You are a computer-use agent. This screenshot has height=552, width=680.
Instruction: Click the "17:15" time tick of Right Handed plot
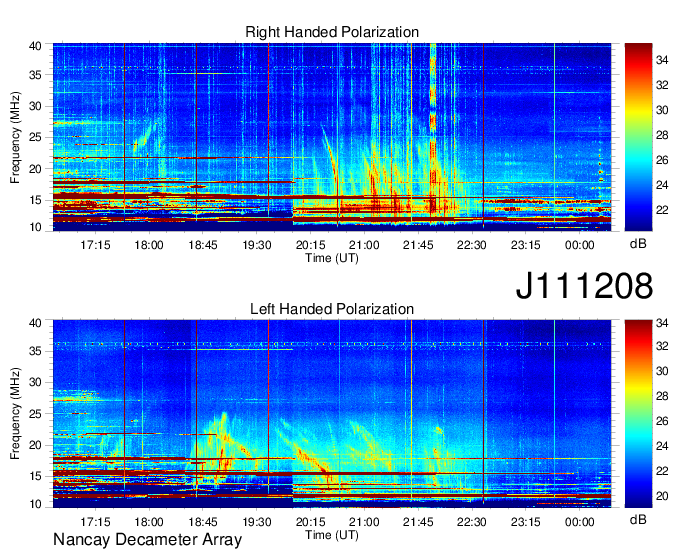95,245
